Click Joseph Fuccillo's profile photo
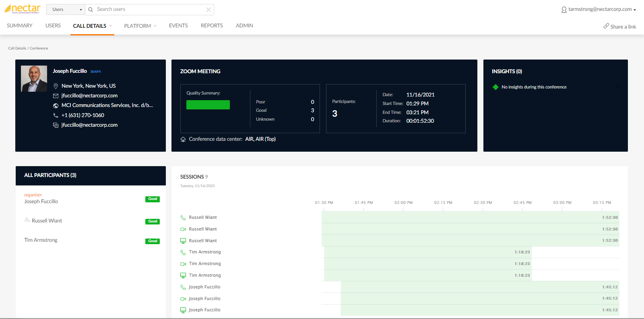Screen dimensions: 644x319 (x=34, y=79)
